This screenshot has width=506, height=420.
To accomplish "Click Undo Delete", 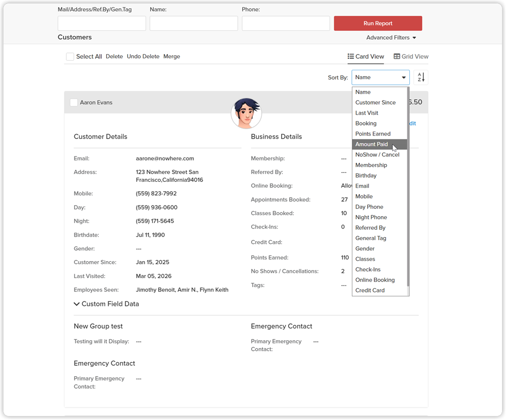I will pos(143,56).
